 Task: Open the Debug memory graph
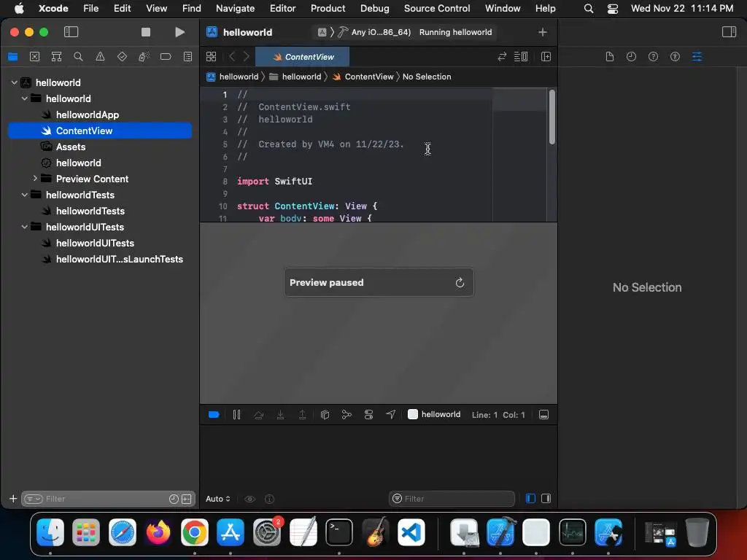click(347, 415)
